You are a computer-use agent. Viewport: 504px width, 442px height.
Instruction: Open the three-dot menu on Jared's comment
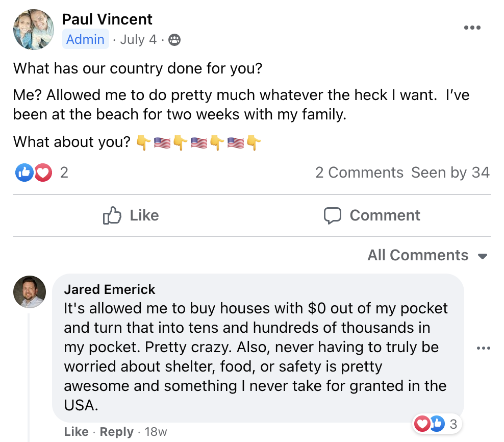483,348
